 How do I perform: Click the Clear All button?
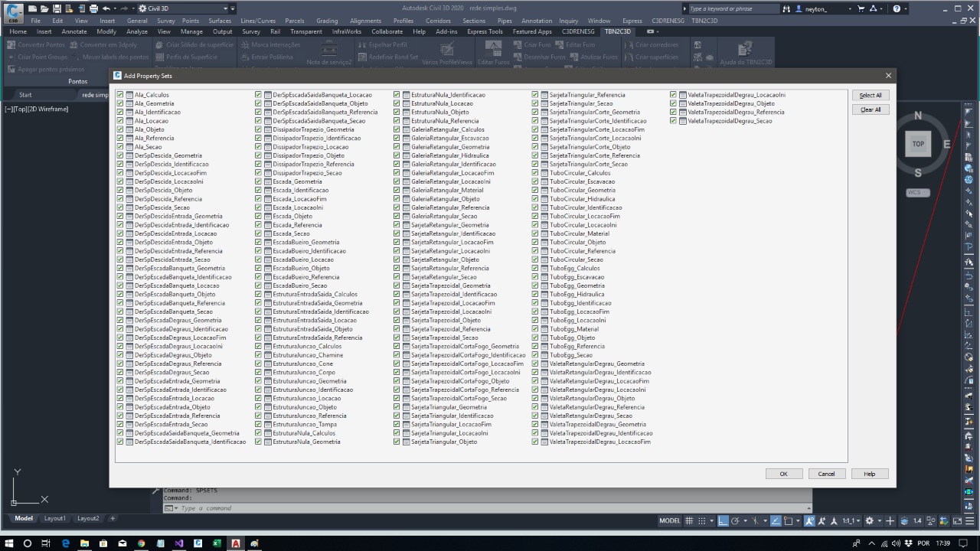pyautogui.click(x=871, y=109)
